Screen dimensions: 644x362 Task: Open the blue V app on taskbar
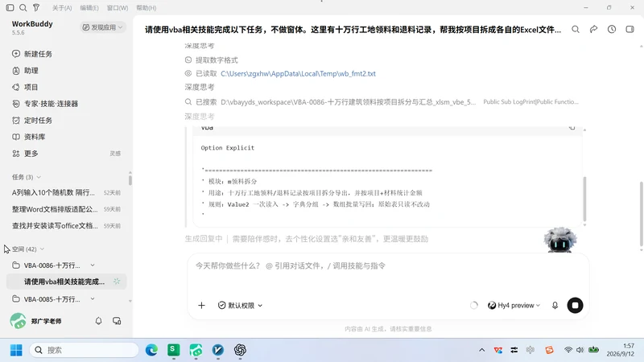pos(217,350)
